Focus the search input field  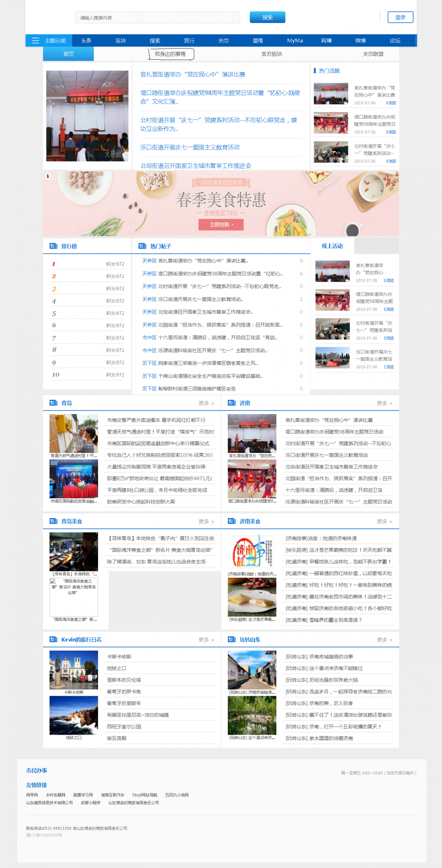click(x=157, y=18)
